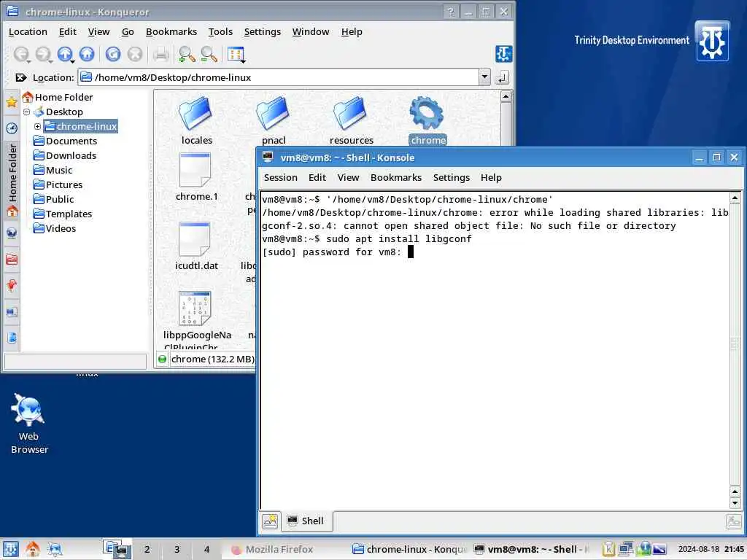Open the red folder Root Folder sidebar tab

click(12, 259)
